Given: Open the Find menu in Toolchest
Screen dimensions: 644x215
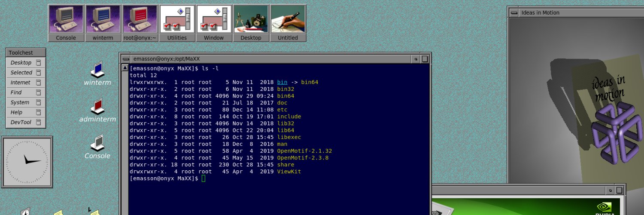Looking at the screenshot, I should coord(26,92).
